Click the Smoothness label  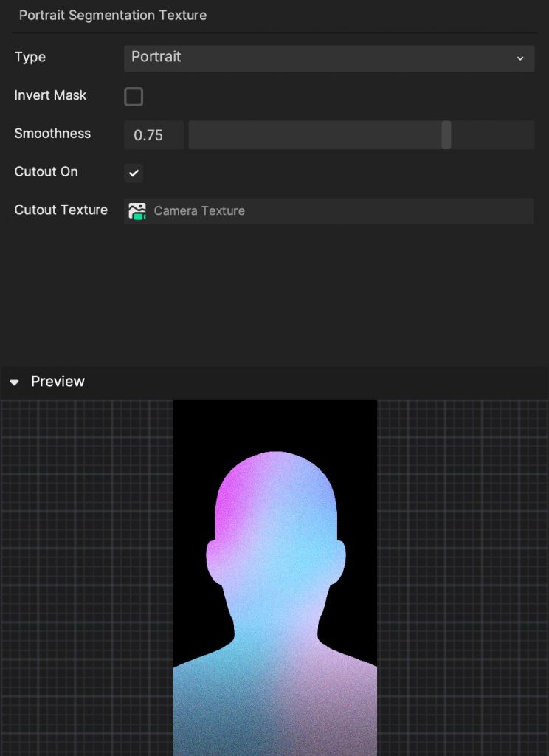pyautogui.click(x=52, y=134)
